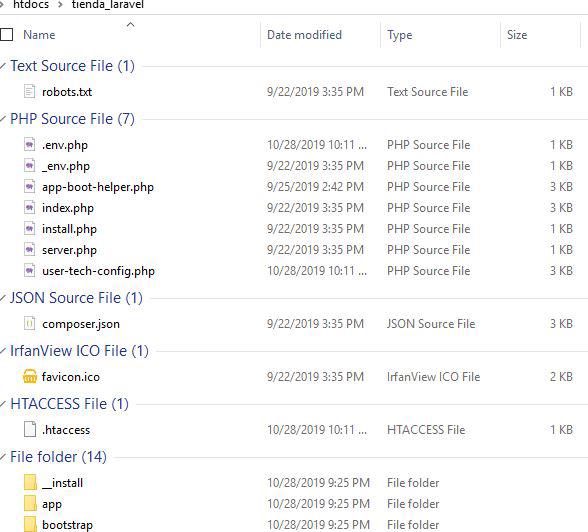Select the __install folder name
This screenshot has height=532, width=588.
(x=63, y=483)
